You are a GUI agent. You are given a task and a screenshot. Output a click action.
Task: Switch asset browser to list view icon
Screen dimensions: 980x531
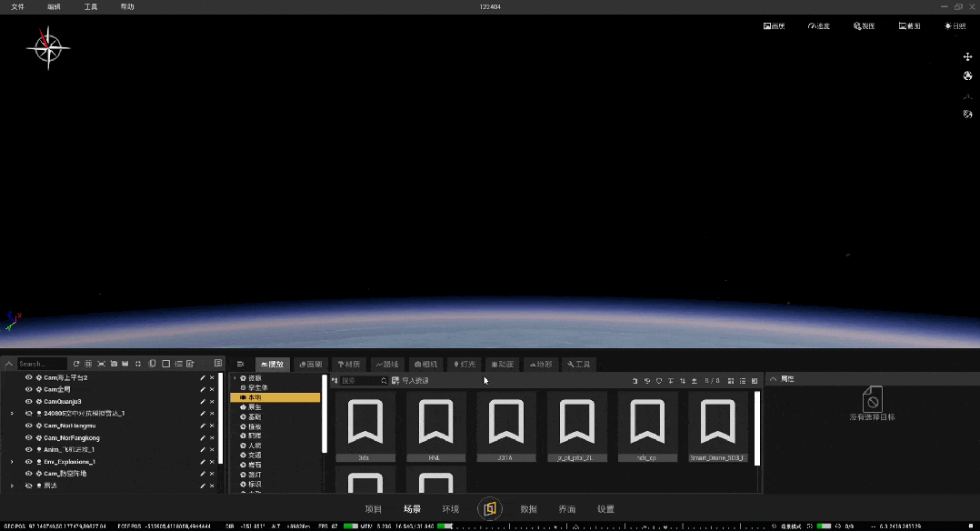743,381
